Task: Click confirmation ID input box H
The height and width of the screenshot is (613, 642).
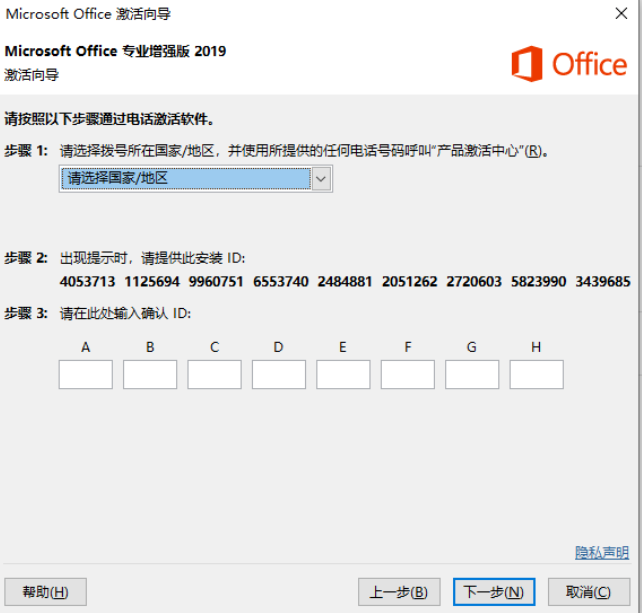Action: pos(536,374)
